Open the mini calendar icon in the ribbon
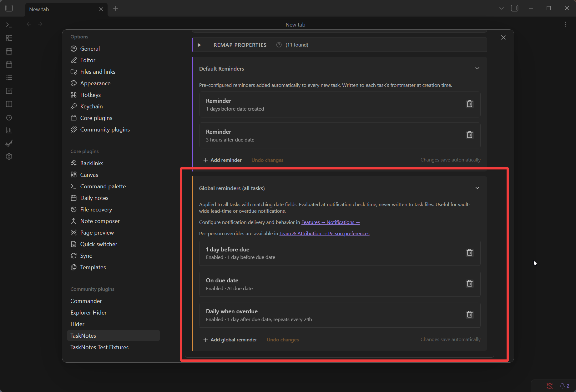The image size is (576, 392). [x=9, y=51]
